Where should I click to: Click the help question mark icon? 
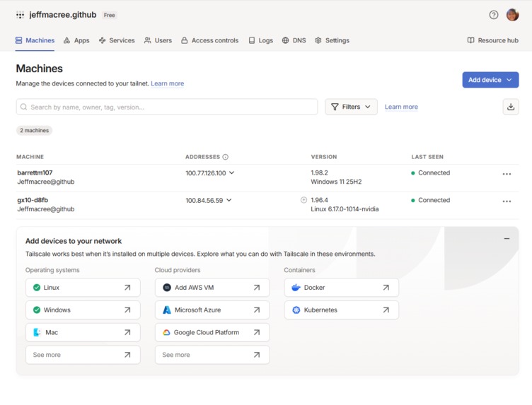coord(494,15)
